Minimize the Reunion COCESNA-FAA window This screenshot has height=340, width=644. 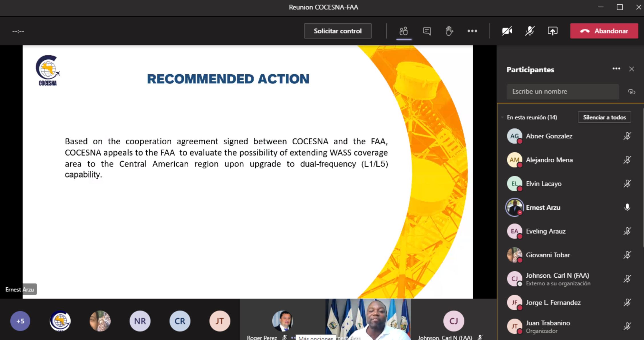601,7
